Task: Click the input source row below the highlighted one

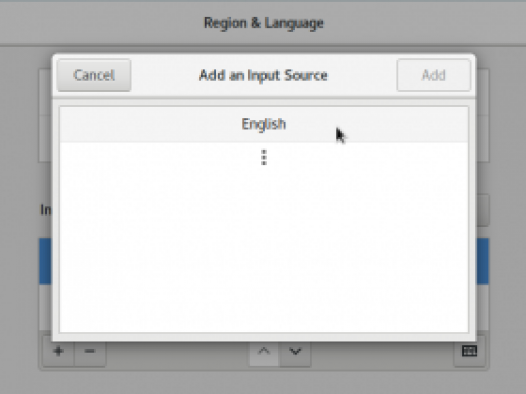Action: click(x=45, y=307)
